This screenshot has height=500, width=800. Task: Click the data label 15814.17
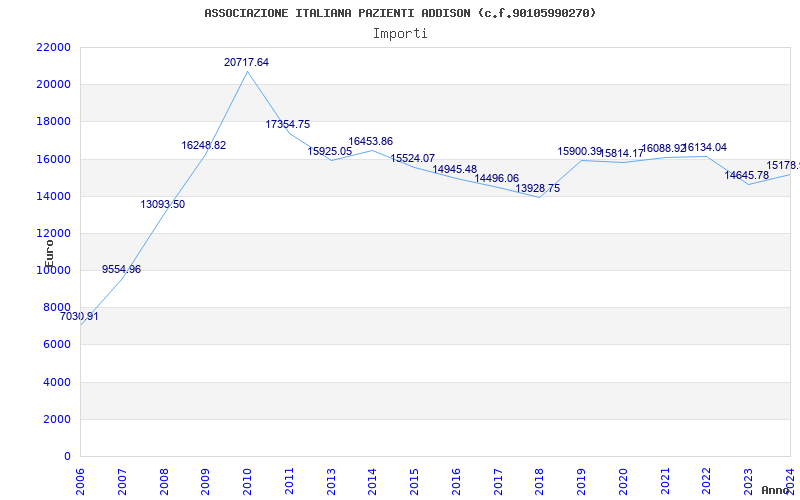tap(621, 153)
